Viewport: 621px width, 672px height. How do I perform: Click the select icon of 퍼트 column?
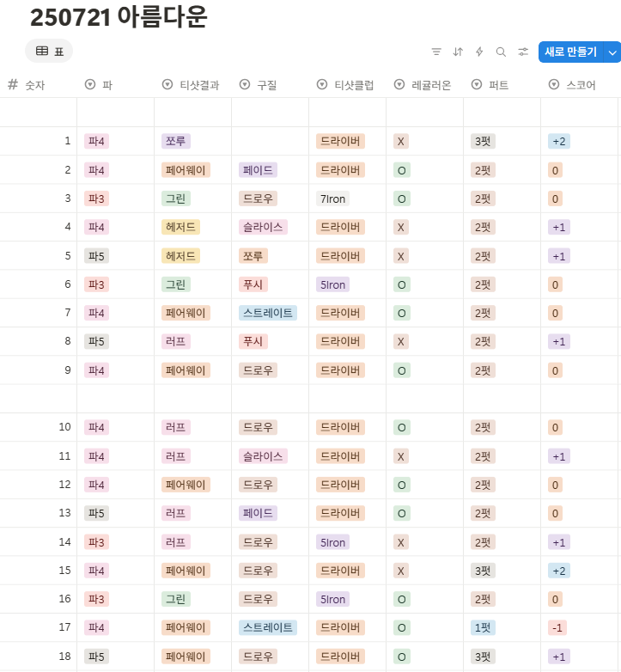(477, 84)
